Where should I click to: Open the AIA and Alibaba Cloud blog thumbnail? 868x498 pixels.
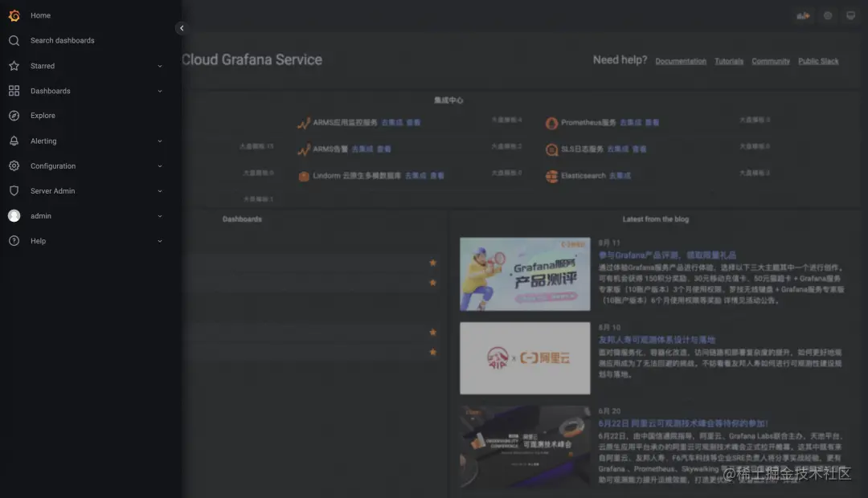coord(525,358)
